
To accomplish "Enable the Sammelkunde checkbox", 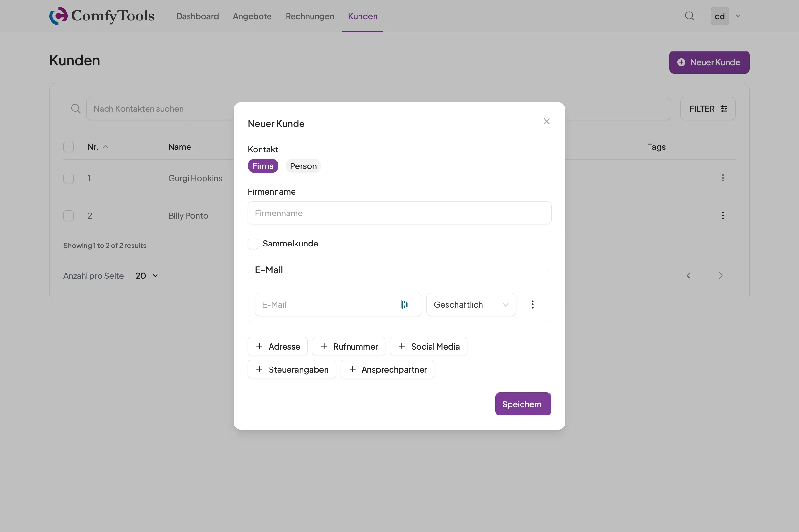I will pos(253,244).
